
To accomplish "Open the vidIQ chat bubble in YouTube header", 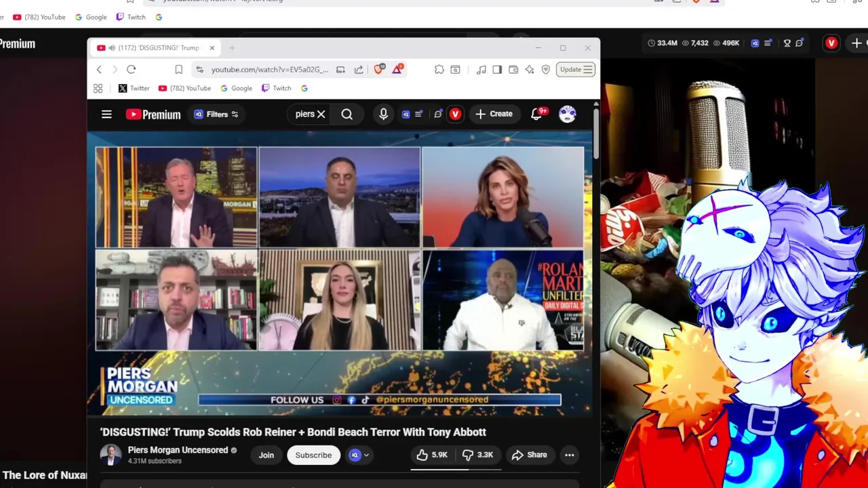I will (x=438, y=114).
